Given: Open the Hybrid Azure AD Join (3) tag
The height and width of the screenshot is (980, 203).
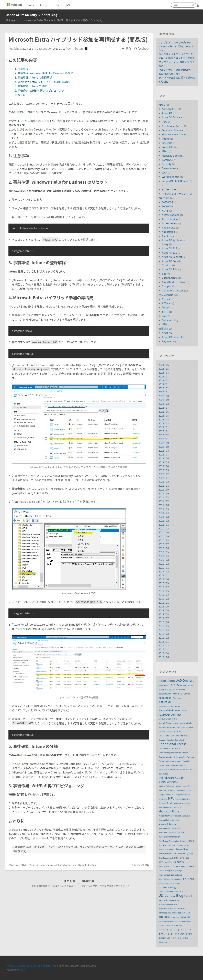Looking at the screenshot, I should click(x=174, y=134).
